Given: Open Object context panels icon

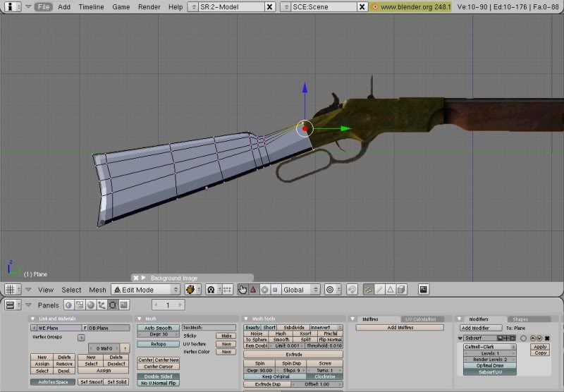Looking at the screenshot, I should click(x=102, y=305).
